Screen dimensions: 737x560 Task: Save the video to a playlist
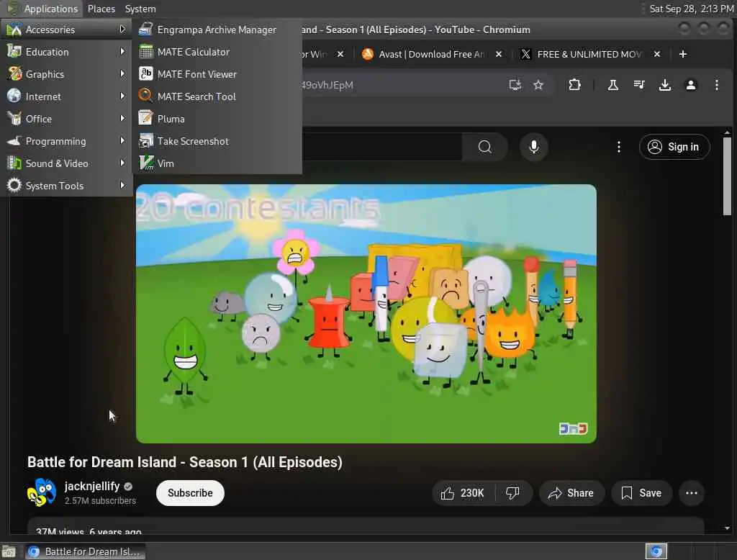coord(641,493)
